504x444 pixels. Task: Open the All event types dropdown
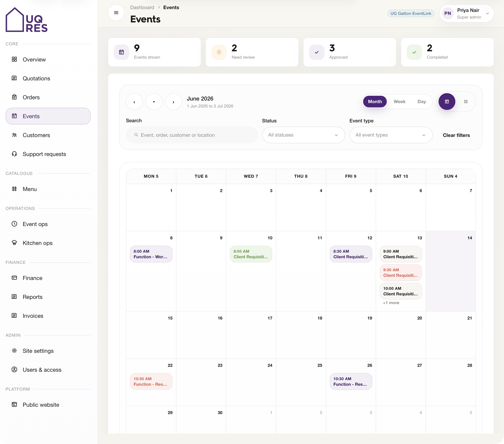tap(391, 135)
